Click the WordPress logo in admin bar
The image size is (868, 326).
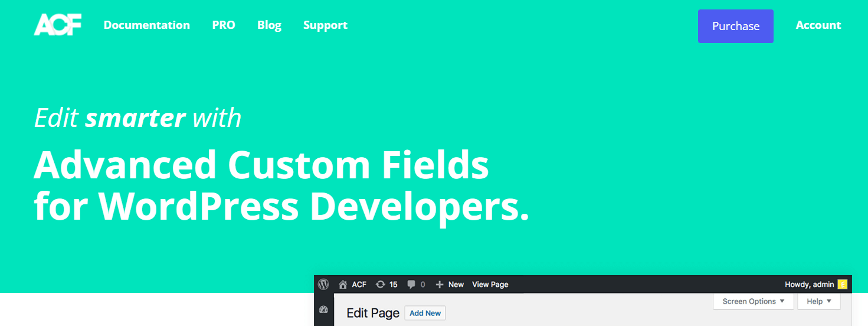[x=323, y=284]
